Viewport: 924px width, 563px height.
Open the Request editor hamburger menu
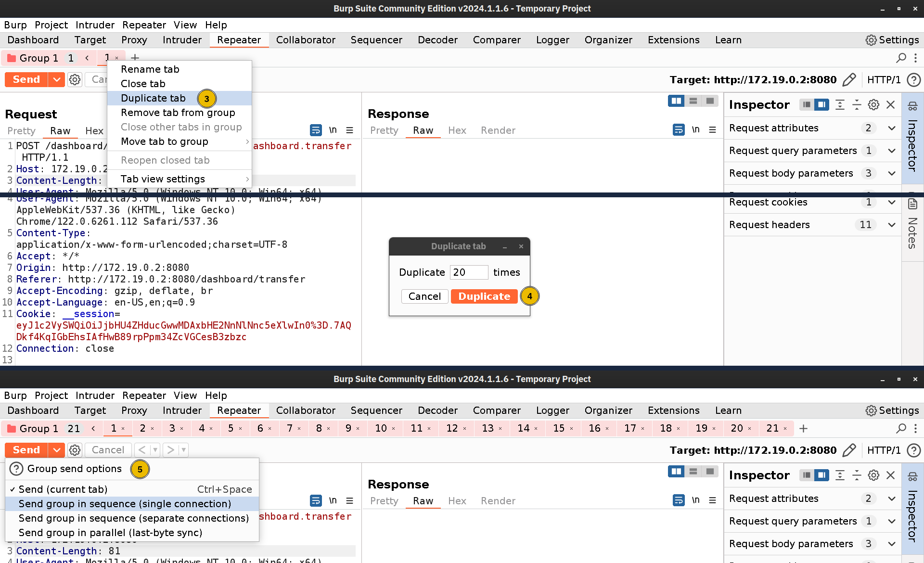pos(350,130)
